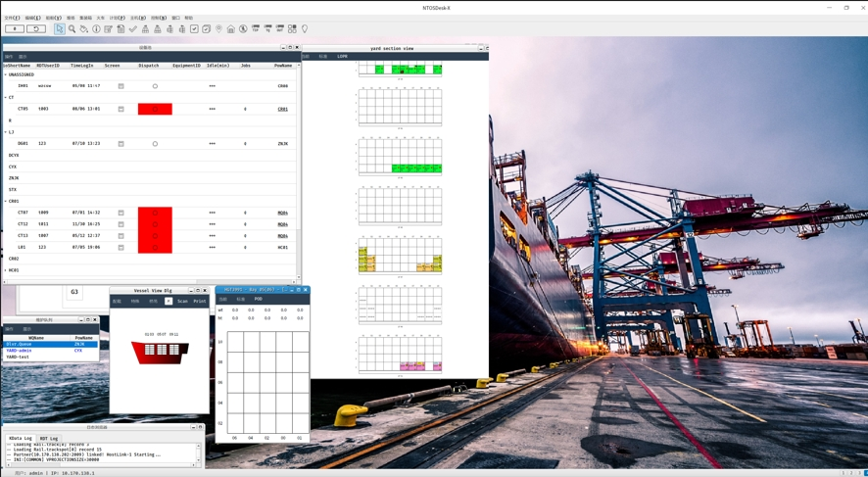
Task: Collapse the UNASSIGNED group
Action: click(5, 74)
